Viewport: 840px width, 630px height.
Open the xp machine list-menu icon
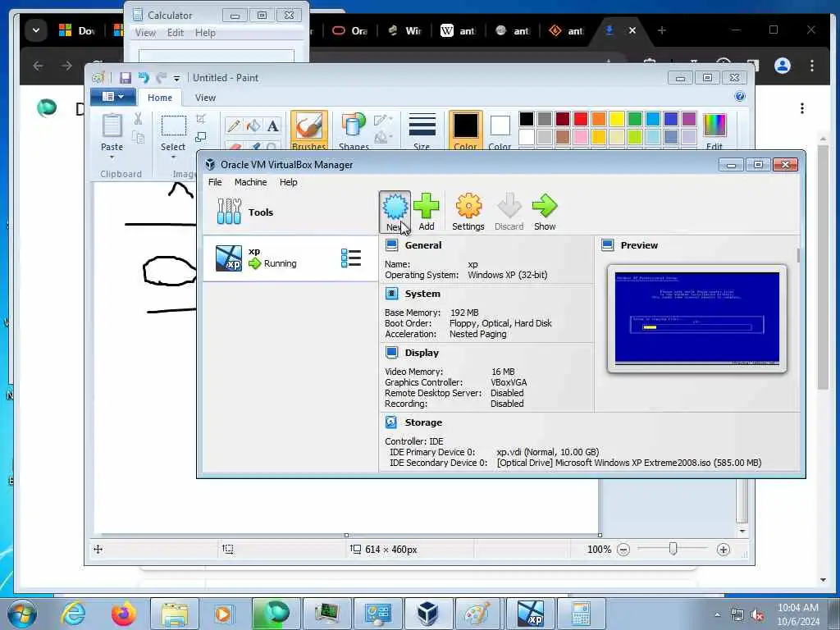click(x=351, y=258)
